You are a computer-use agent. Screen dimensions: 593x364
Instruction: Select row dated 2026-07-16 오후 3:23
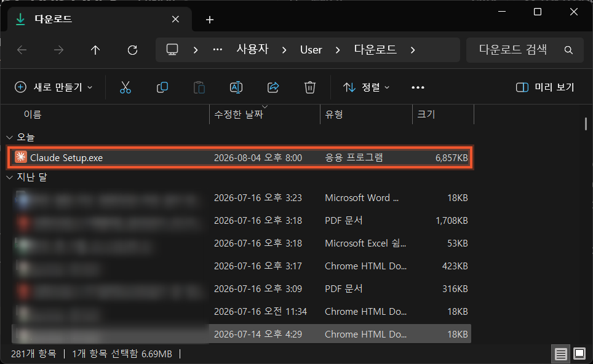point(241,198)
